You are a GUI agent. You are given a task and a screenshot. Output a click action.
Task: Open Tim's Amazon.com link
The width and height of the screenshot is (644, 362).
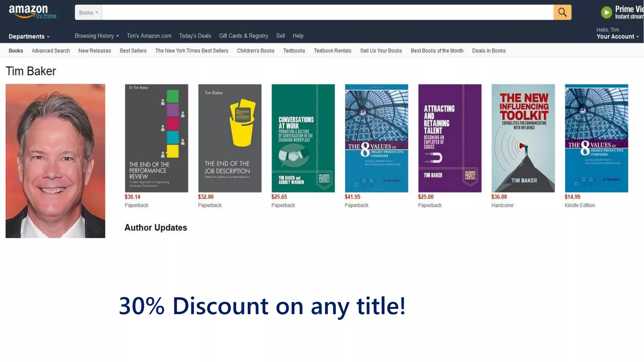click(149, 36)
